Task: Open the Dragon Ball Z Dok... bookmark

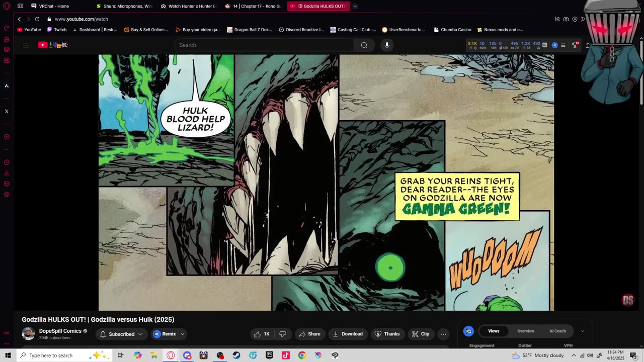Action: point(250,30)
